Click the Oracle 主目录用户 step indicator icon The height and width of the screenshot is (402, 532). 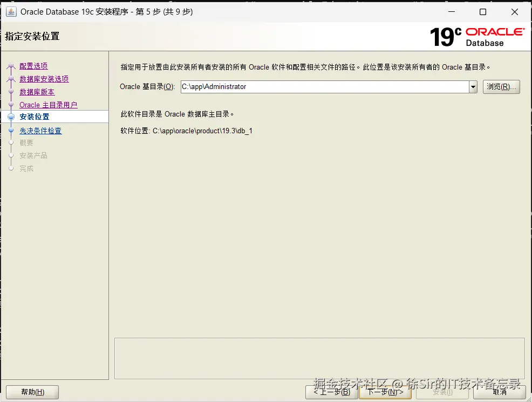pyautogui.click(x=11, y=104)
